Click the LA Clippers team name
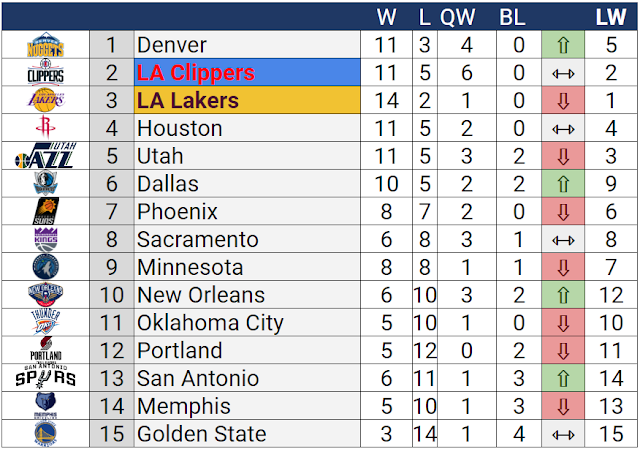Screen dimensions: 640x449 tap(196, 73)
